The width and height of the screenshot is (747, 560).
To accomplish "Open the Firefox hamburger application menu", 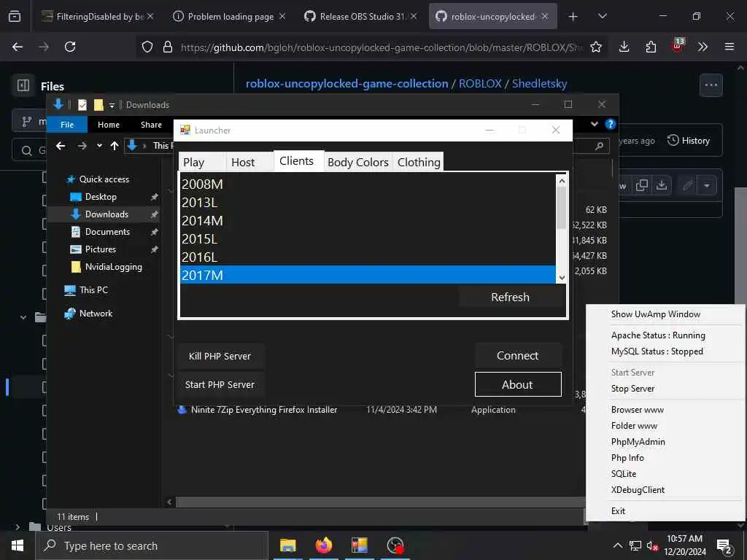I will (729, 47).
